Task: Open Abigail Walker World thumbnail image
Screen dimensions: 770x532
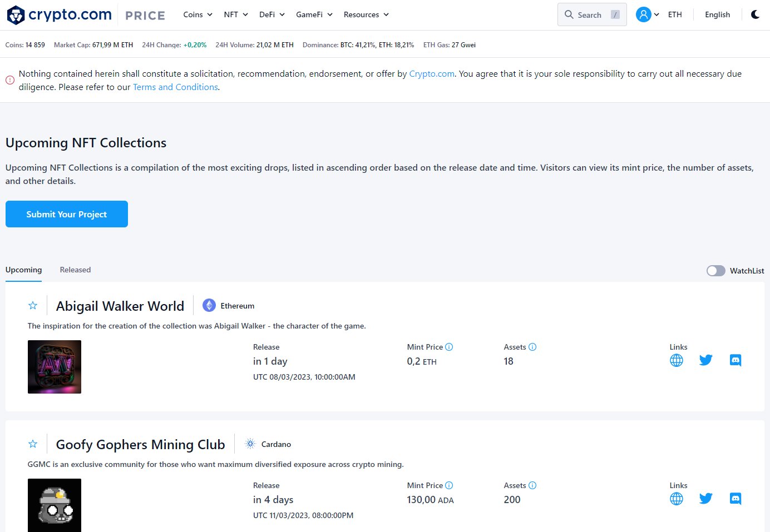Action: (55, 367)
